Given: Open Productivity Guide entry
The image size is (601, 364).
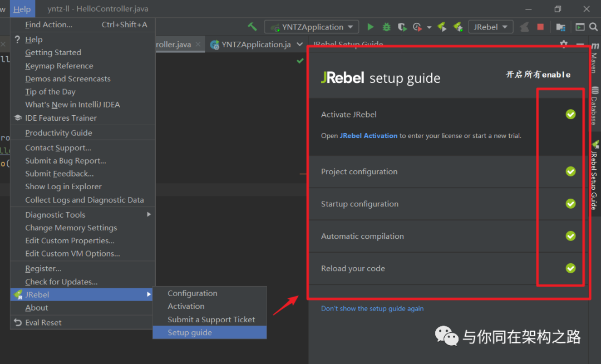Looking at the screenshot, I should (82, 133).
